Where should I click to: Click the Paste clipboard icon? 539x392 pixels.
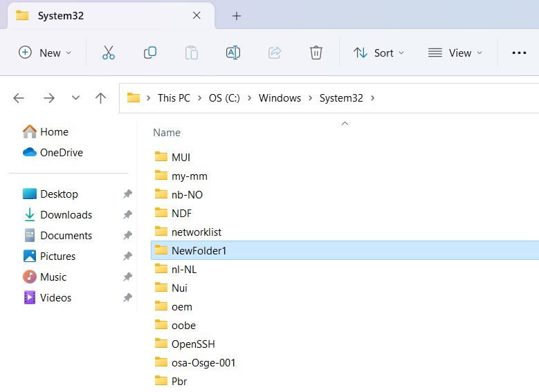click(192, 53)
